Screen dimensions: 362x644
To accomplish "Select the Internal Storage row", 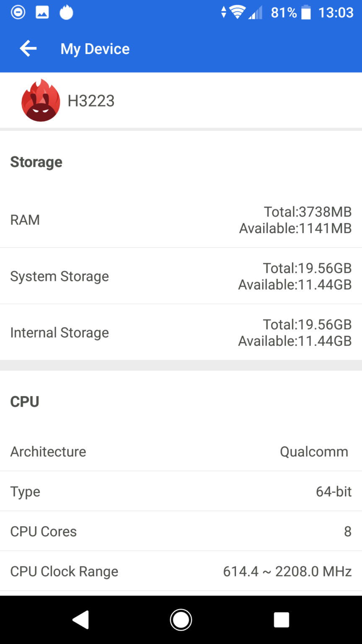I will coord(181,332).
